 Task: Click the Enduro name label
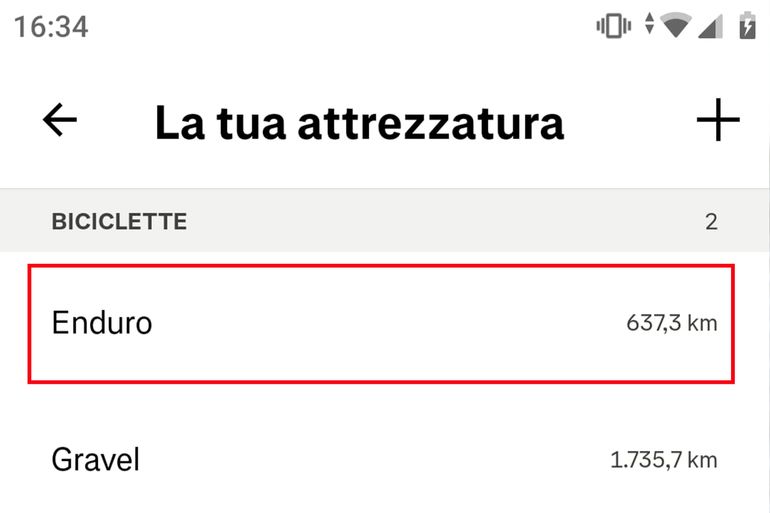click(102, 323)
